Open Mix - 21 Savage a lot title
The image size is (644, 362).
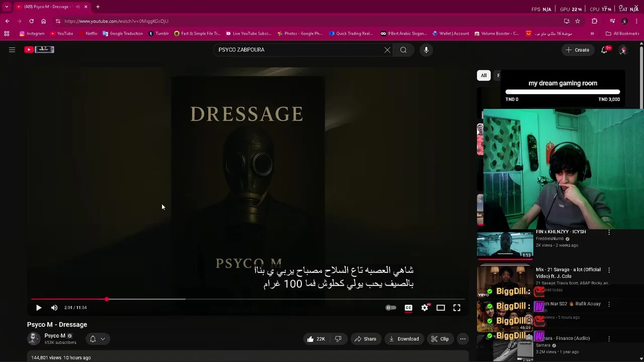tap(568, 273)
